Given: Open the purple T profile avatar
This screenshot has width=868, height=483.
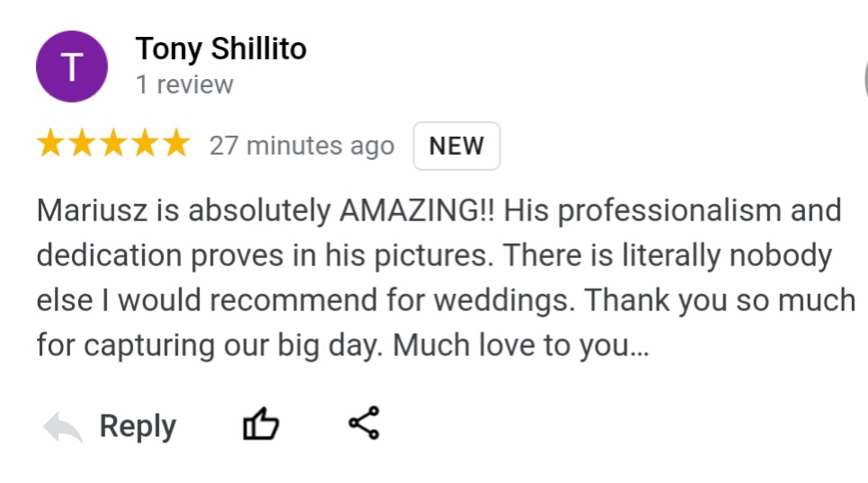Looking at the screenshot, I should (72, 67).
